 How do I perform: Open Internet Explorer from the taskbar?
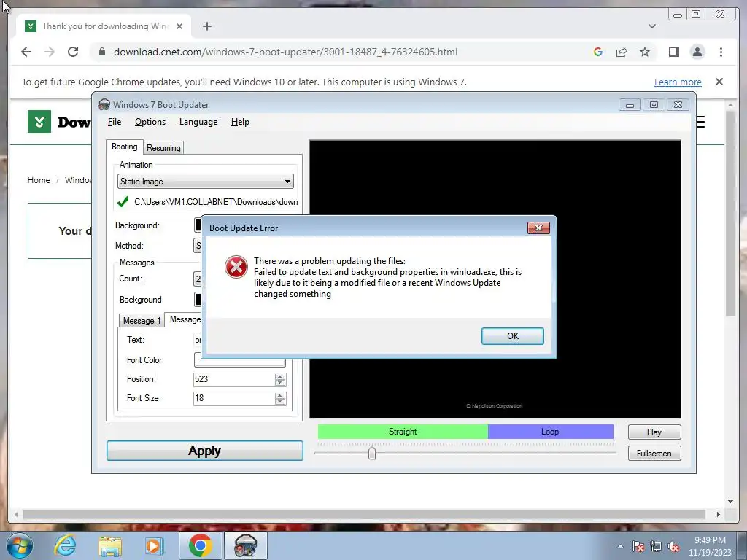pos(65,545)
